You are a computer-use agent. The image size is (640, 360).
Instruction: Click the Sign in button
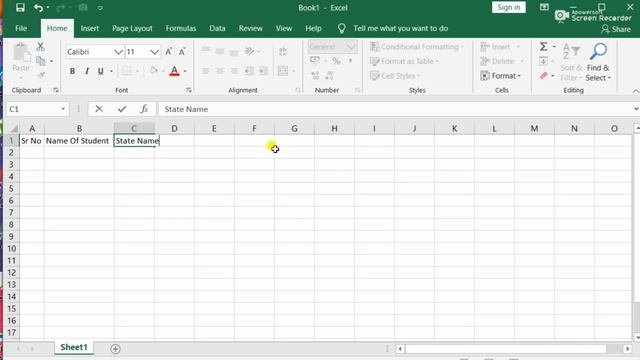pyautogui.click(x=509, y=7)
